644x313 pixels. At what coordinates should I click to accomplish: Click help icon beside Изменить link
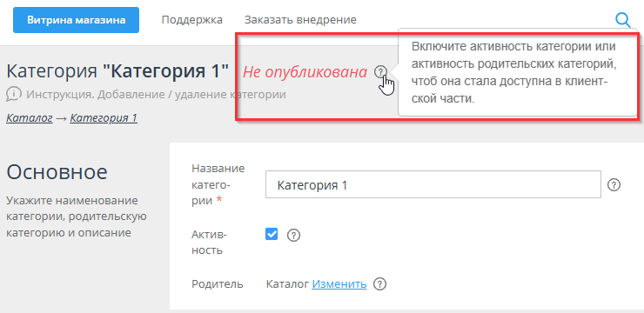tap(380, 284)
